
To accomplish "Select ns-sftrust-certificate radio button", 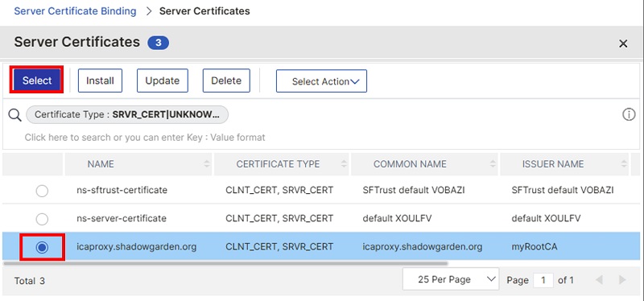I will pyautogui.click(x=42, y=191).
